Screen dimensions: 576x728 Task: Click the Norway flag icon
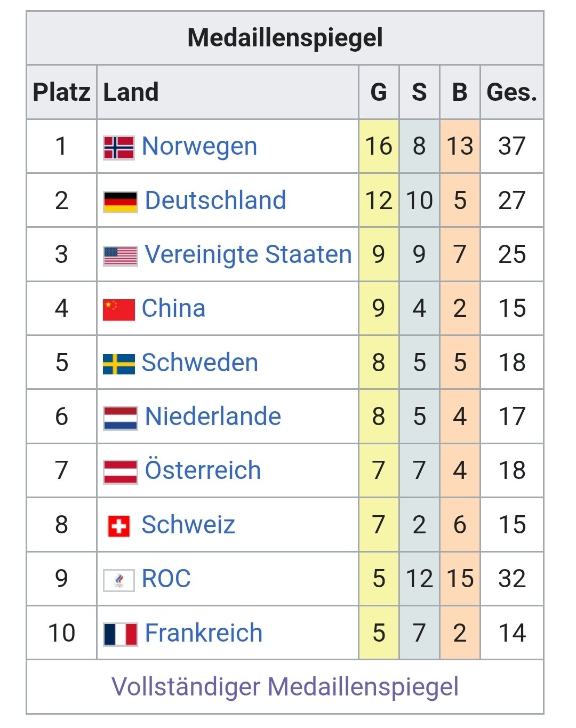(118, 147)
